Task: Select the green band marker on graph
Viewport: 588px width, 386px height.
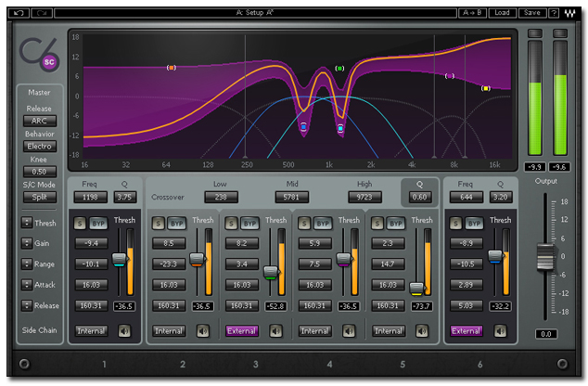Action: pyautogui.click(x=339, y=69)
